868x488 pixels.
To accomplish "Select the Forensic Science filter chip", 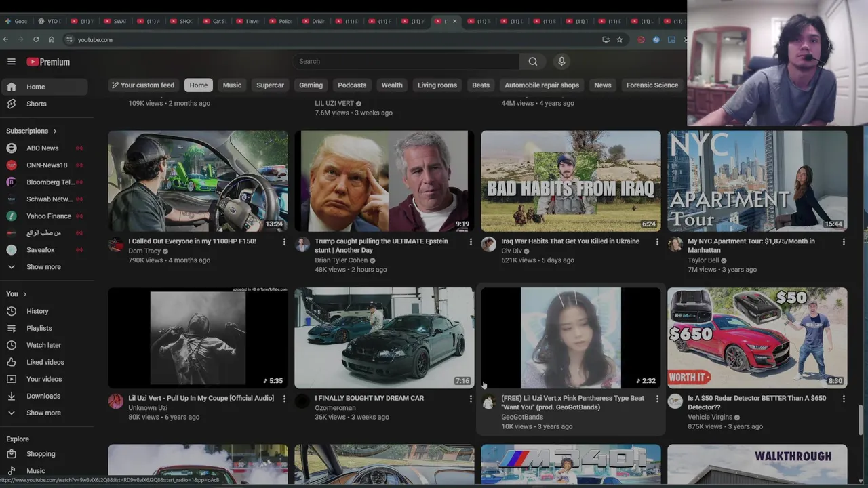I will pos(652,85).
